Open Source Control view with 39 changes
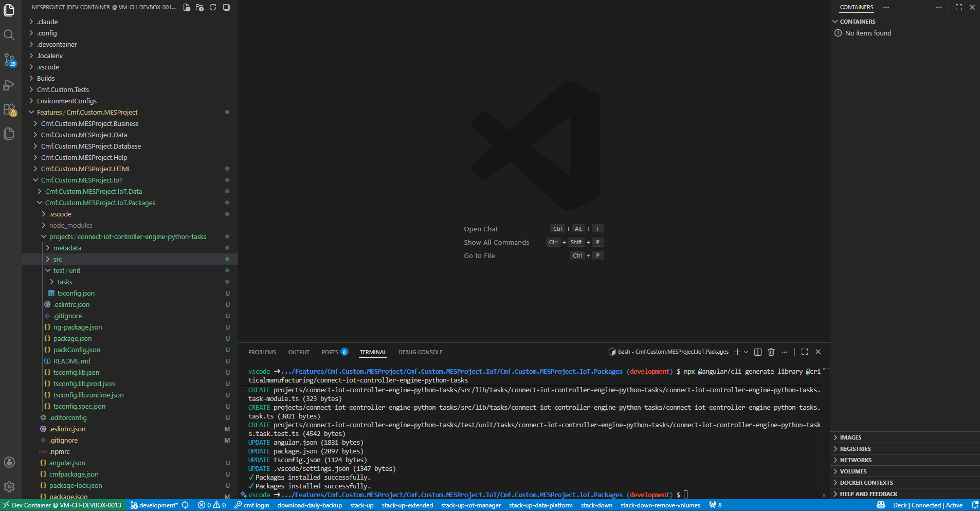The image size is (980, 511). point(9,60)
